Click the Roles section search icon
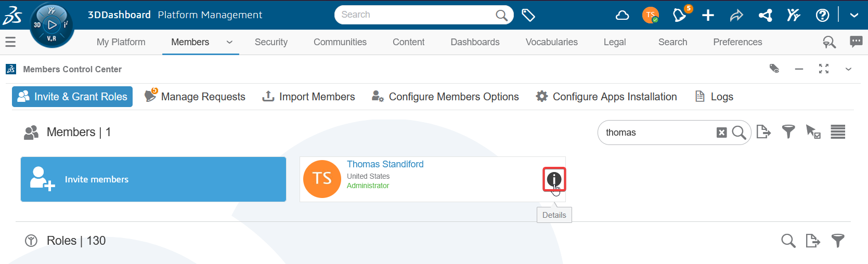 pos(788,241)
